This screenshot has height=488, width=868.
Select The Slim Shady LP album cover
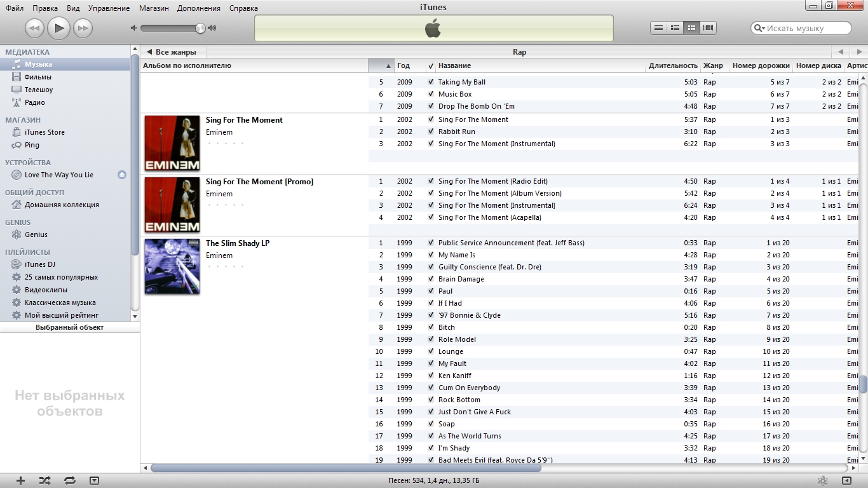[172, 267]
